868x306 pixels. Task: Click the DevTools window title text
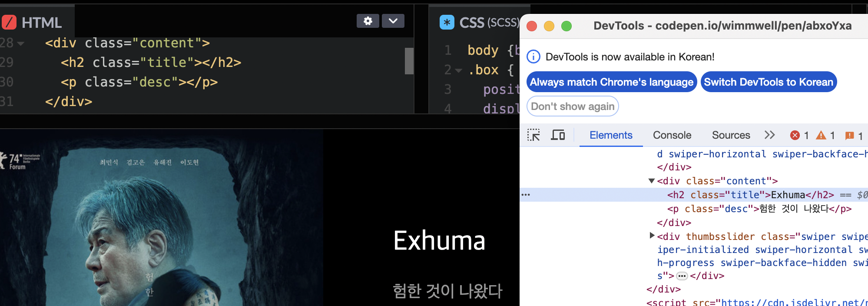click(x=722, y=26)
